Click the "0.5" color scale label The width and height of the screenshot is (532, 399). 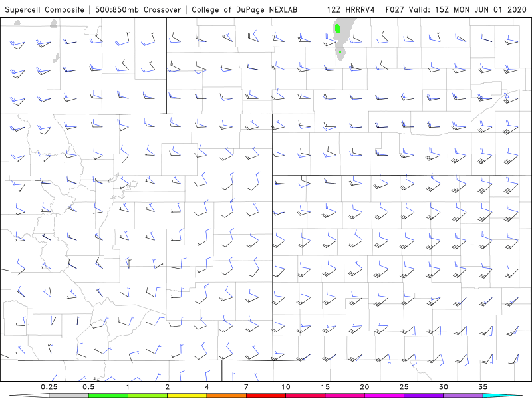click(88, 387)
